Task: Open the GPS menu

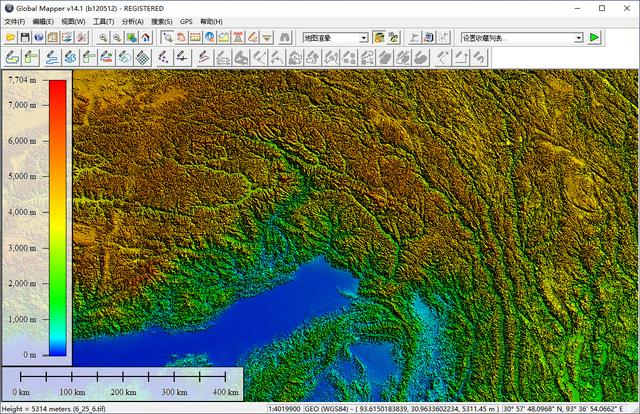Action: [186, 21]
